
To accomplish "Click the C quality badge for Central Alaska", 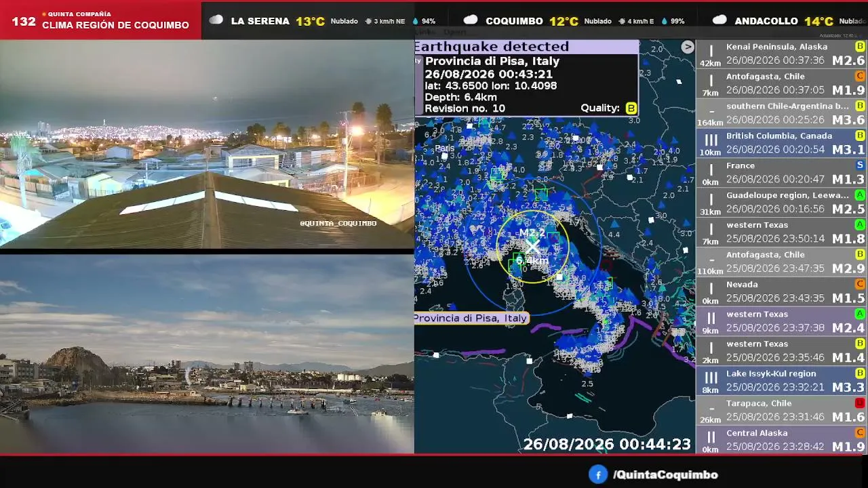I will tap(860, 432).
